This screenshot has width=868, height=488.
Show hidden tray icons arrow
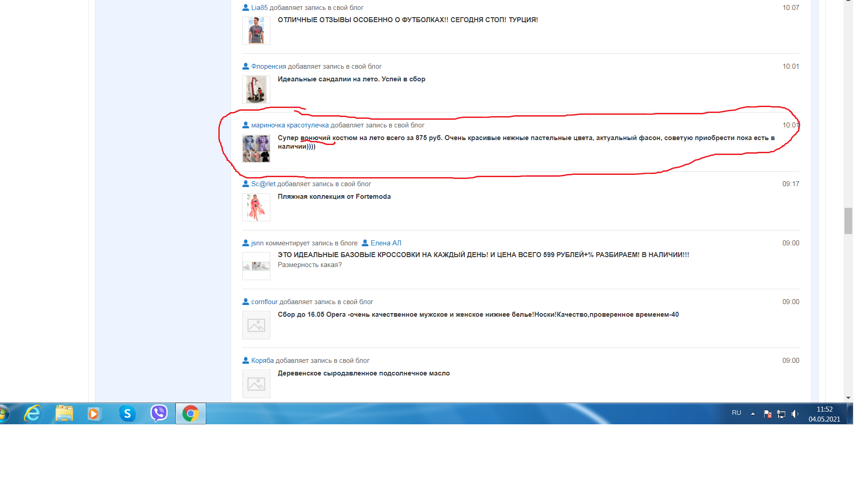753,413
